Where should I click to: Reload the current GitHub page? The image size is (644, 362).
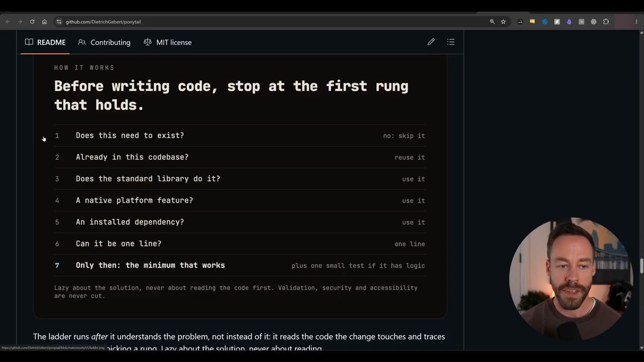[32, 22]
